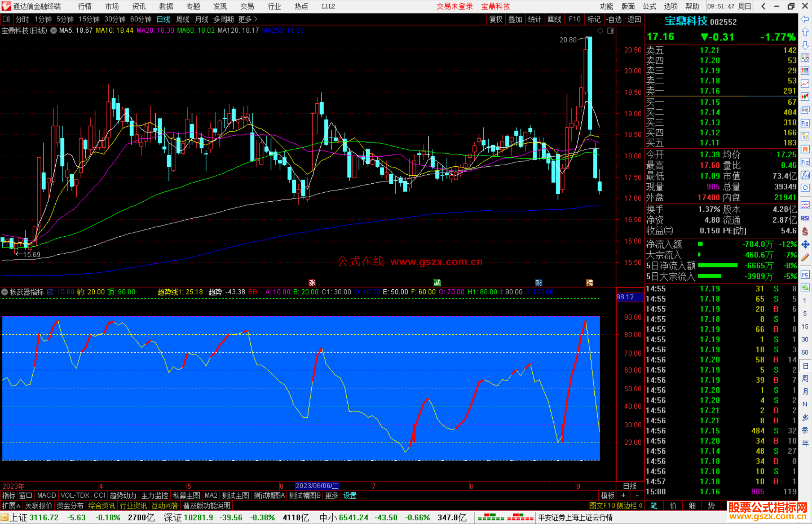Collapse the 侧边栏 sidebar
This screenshot has height=524, width=812.
[630, 506]
